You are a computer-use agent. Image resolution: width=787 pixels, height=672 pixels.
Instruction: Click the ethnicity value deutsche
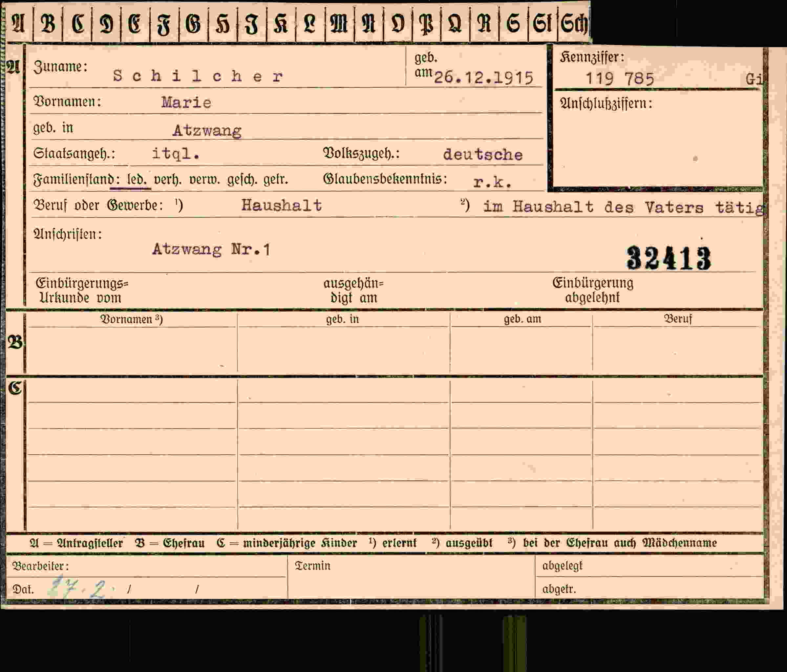483,155
